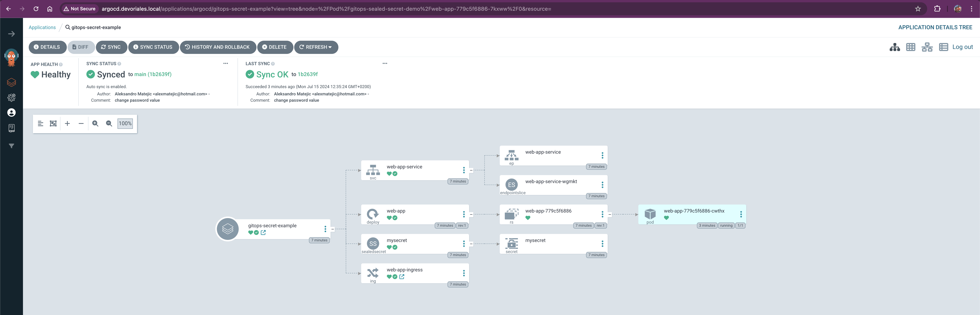
Task: Collapse children of web-app deploy node
Action: click(x=471, y=214)
